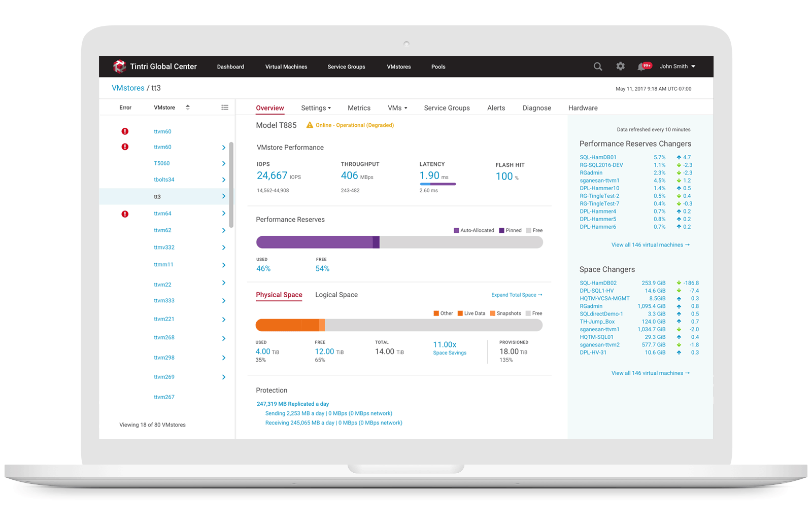This screenshot has height=528, width=812.
Task: Click the Physical Space usage bar
Action: point(399,325)
